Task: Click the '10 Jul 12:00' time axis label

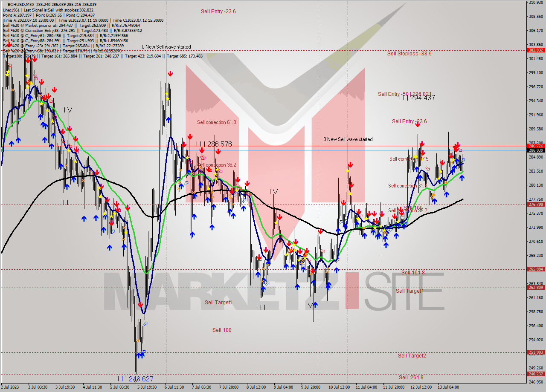Action: [x=339, y=387]
